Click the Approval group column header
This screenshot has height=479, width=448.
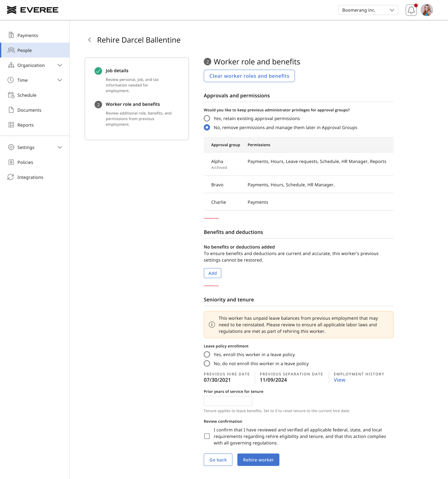pyautogui.click(x=226, y=145)
